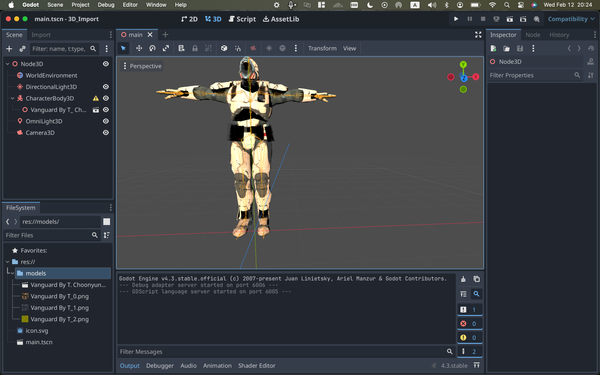Image resolution: width=600 pixels, height=375 pixels.
Task: Click the CharacterBody3D warning triangle icon
Action: (96, 98)
